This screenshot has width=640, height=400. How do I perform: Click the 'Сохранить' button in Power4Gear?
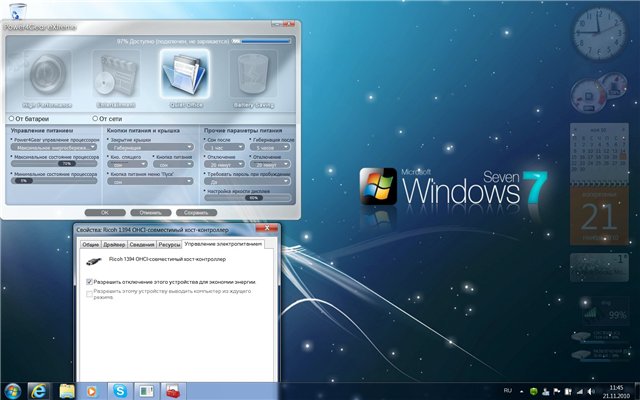(196, 213)
